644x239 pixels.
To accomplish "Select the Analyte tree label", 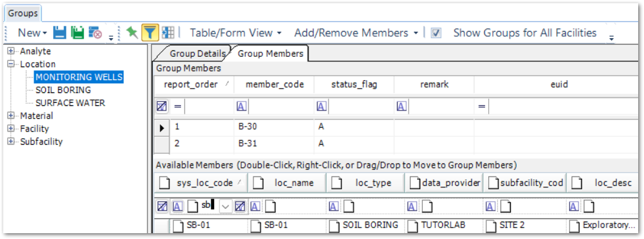I will point(36,51).
